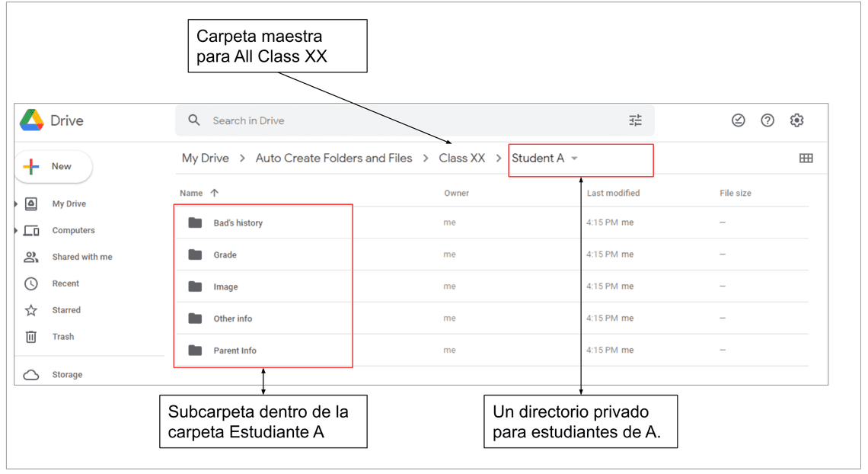Open the Recent files section
Image resolution: width=868 pixels, height=474 pixels.
tap(65, 283)
